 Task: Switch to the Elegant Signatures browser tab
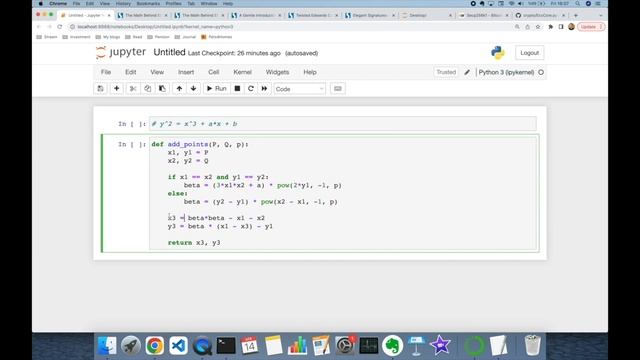pos(370,15)
